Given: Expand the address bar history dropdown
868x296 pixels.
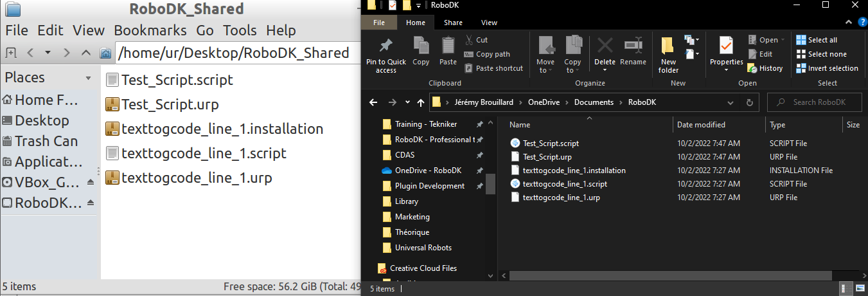Looking at the screenshot, I should [x=729, y=102].
